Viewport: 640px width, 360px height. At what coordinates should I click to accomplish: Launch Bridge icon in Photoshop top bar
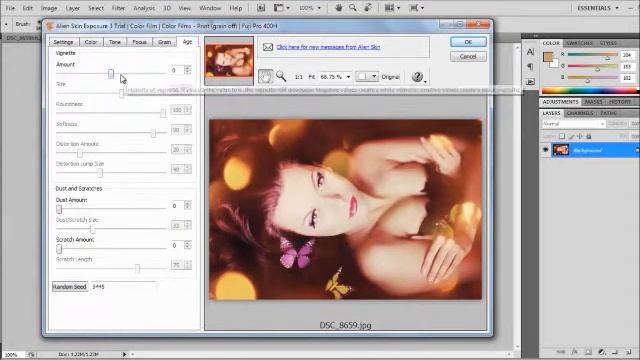coord(261,8)
